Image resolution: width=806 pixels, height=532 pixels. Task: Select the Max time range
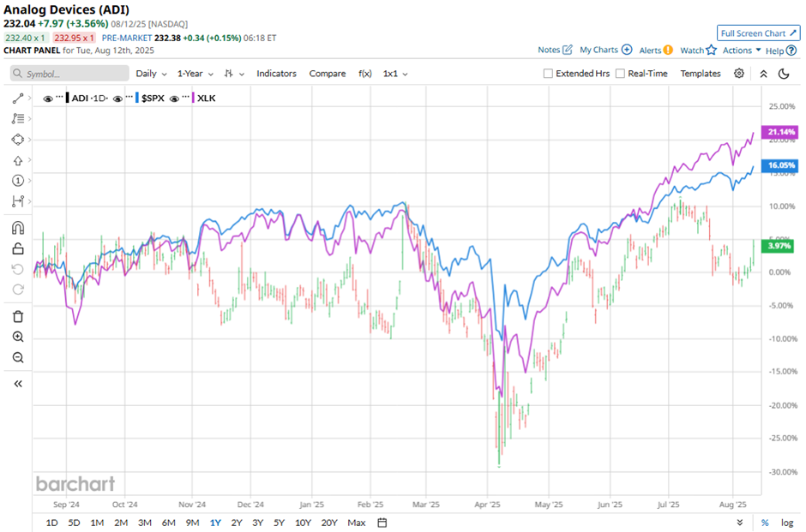(x=356, y=523)
